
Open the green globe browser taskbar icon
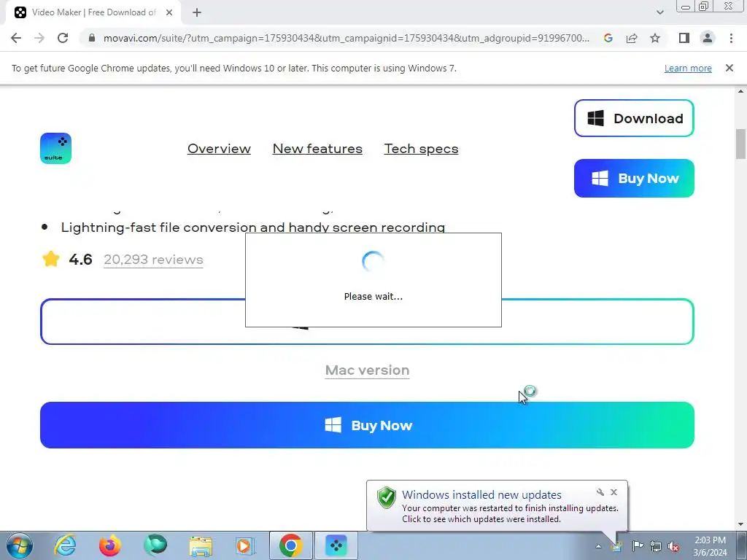(x=155, y=545)
